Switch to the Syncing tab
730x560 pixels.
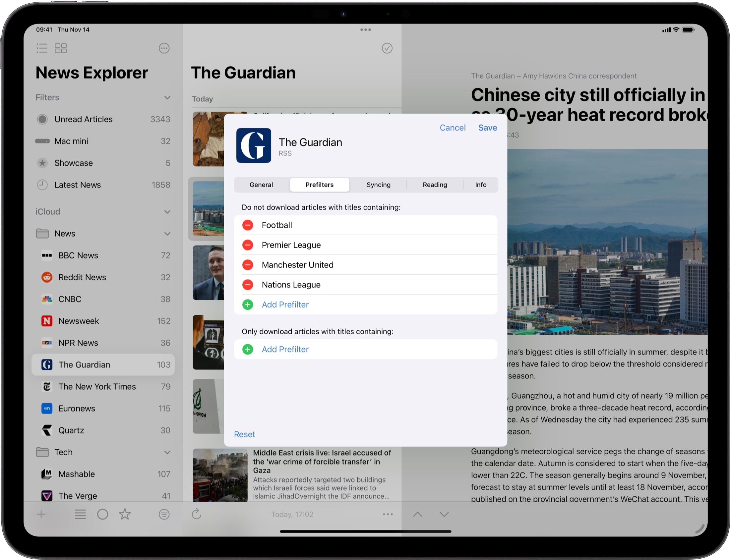[x=379, y=185]
